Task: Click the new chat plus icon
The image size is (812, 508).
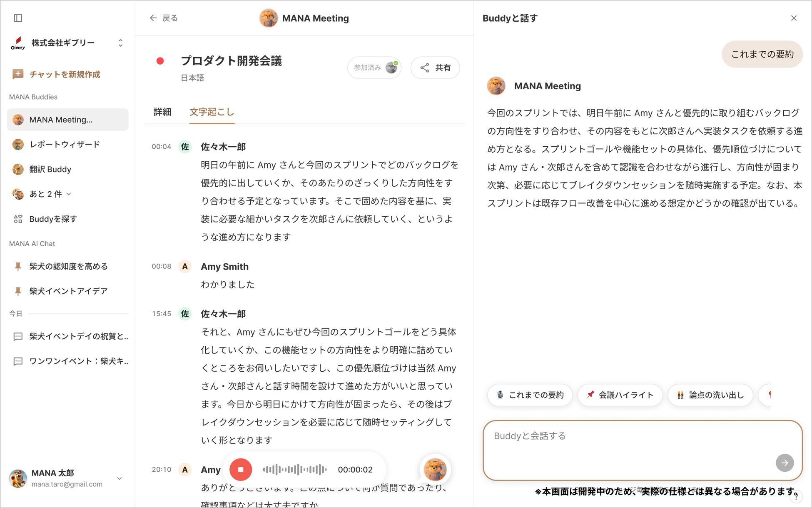Action: pos(18,74)
